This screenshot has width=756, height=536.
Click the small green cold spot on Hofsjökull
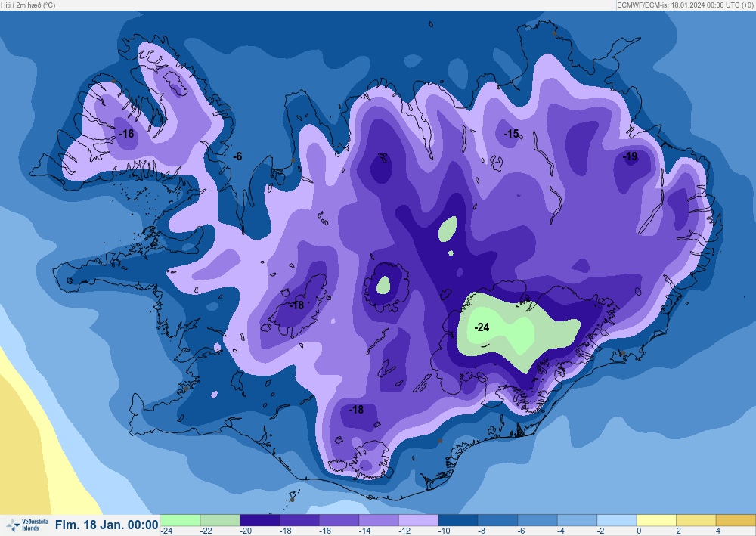coord(383,285)
